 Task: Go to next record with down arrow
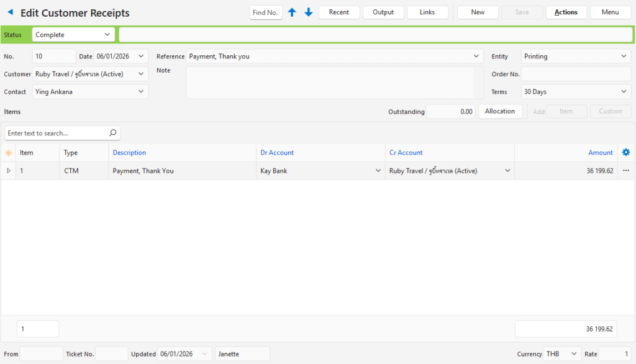(308, 12)
